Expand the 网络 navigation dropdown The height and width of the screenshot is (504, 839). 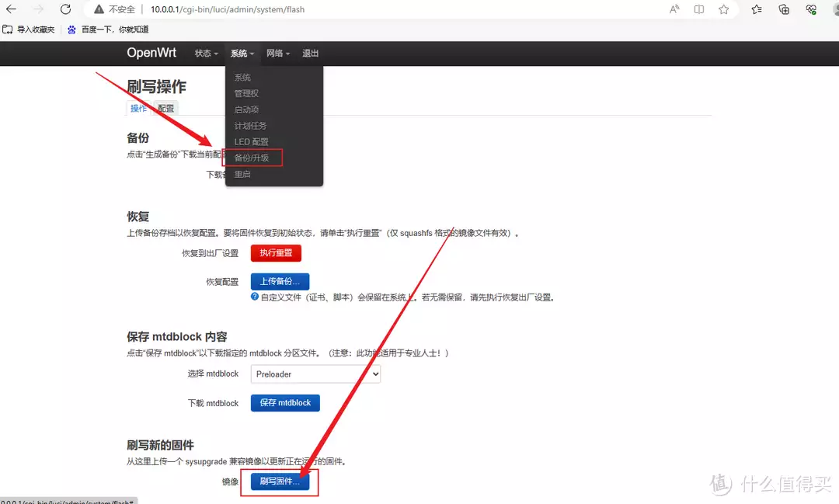(277, 54)
